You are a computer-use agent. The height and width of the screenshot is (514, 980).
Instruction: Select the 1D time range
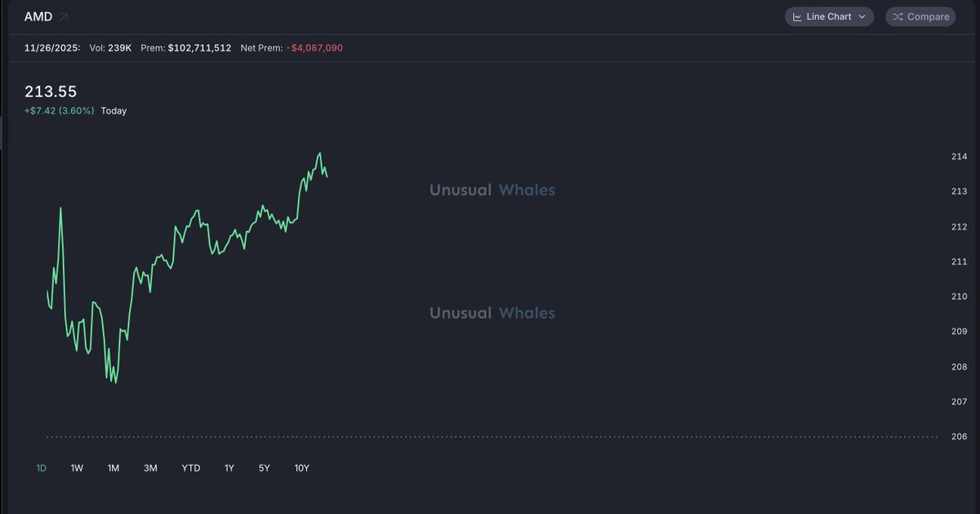pyautogui.click(x=41, y=468)
